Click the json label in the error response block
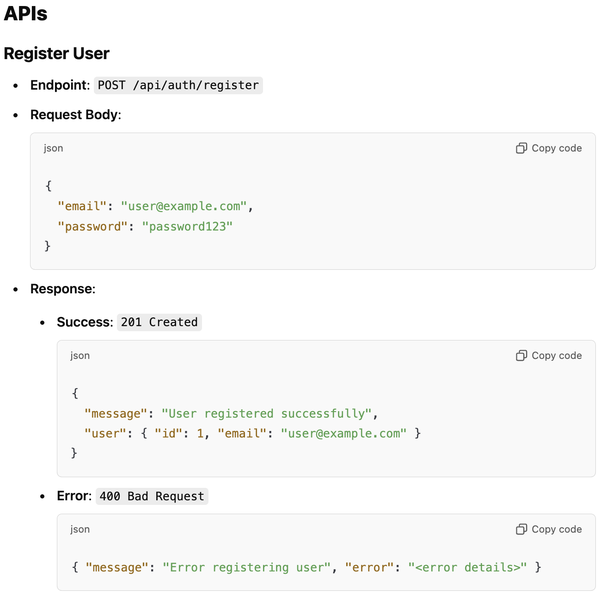This screenshot has width=600, height=595. point(80,529)
